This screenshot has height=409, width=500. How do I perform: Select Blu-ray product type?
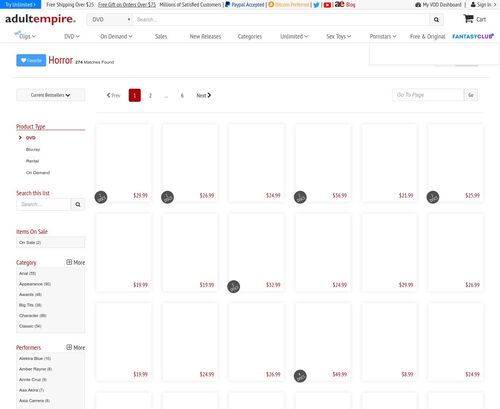tap(33, 149)
